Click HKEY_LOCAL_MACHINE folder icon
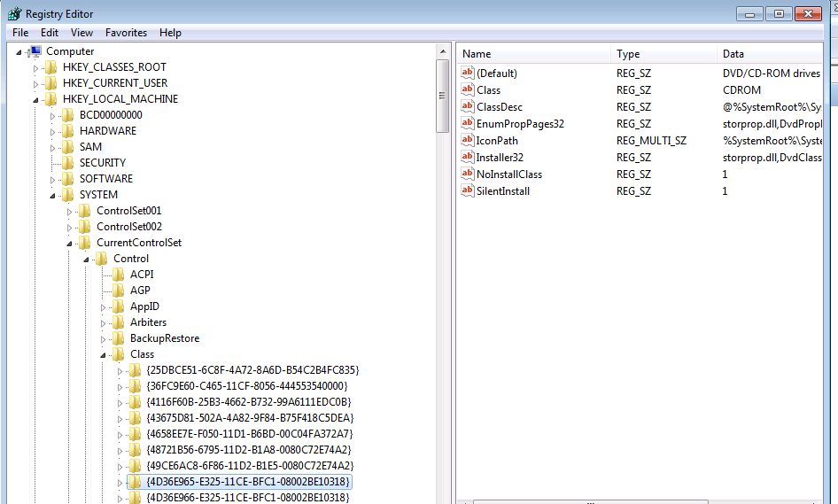Screen dimensions: 838x504 click(x=51, y=99)
